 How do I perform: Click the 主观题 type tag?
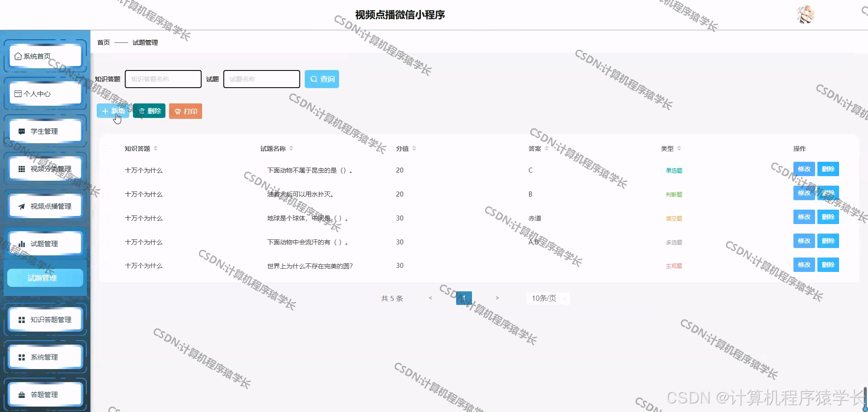point(674,266)
